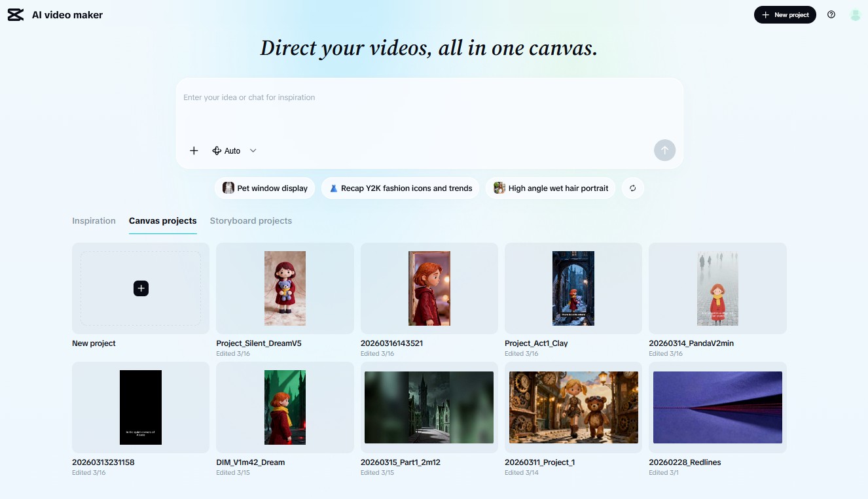
Task: Open the help question mark icon
Action: 831,14
